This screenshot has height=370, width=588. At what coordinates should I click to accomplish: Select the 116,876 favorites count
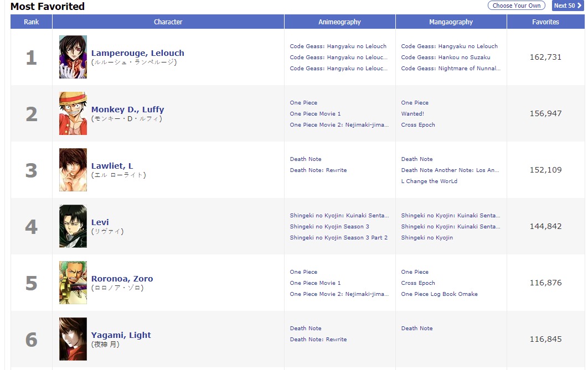pyautogui.click(x=545, y=283)
